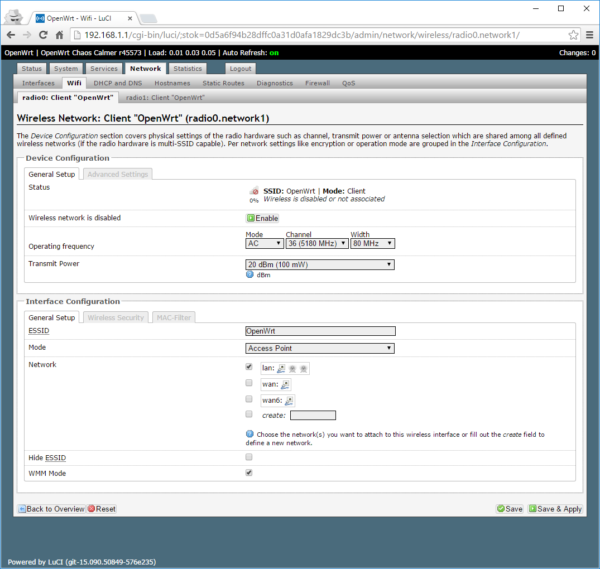Click the Enable wireless network button

263,218
